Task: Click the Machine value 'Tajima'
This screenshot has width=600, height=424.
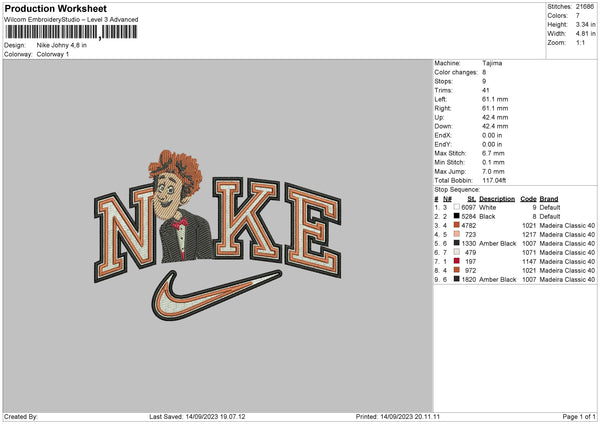Action: pos(492,63)
